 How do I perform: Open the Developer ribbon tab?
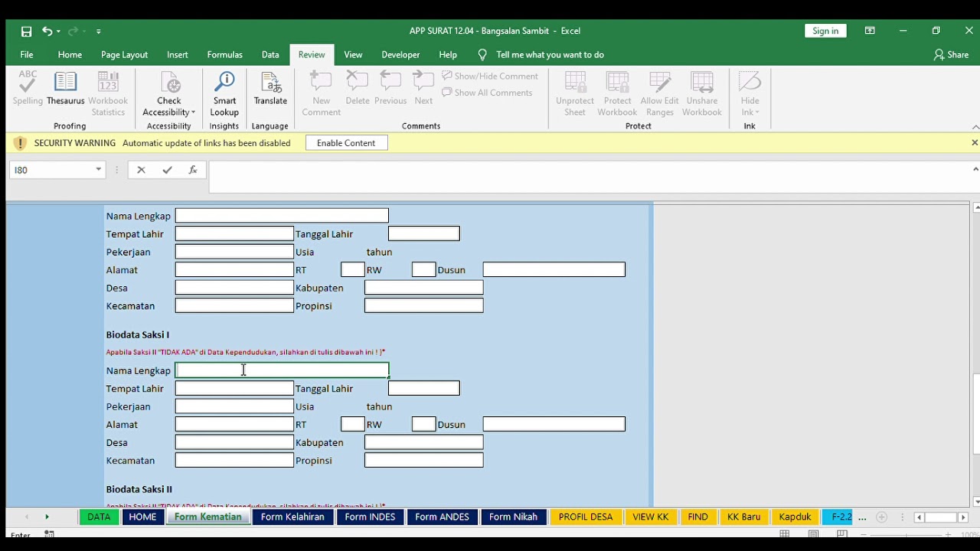(400, 54)
